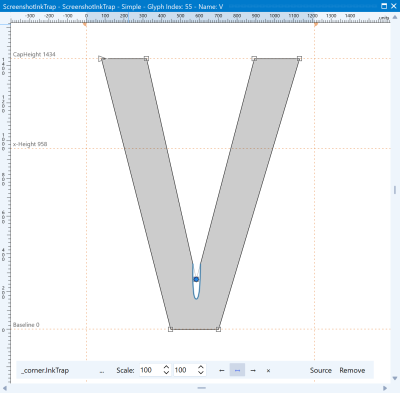Click the horizontal scrollbar right arrow
This screenshot has width=400, height=393.
(x=385, y=388)
